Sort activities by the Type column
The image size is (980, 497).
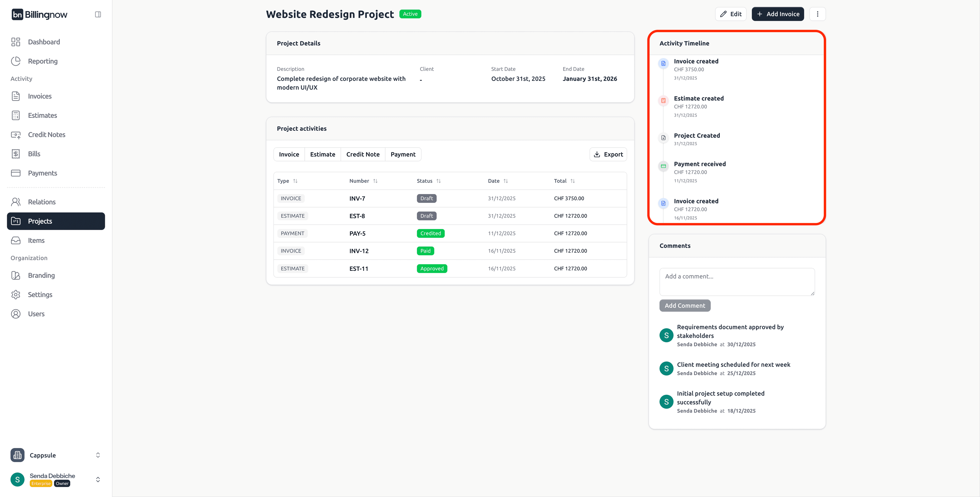tap(295, 181)
